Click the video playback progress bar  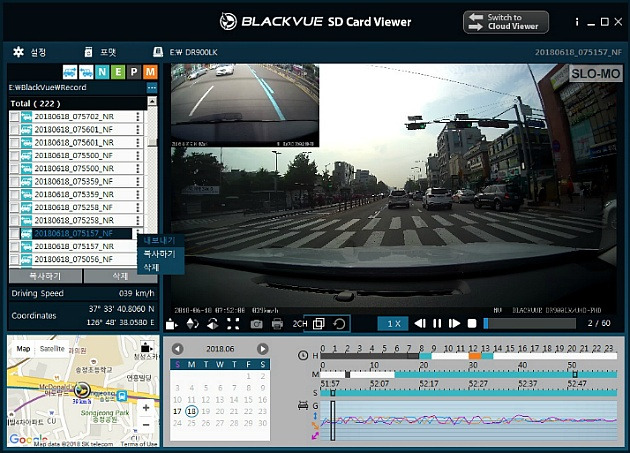530,324
